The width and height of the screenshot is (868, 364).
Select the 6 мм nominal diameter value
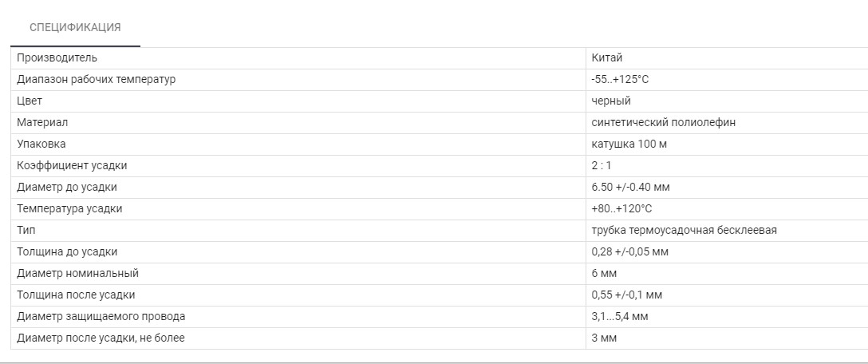click(x=605, y=274)
